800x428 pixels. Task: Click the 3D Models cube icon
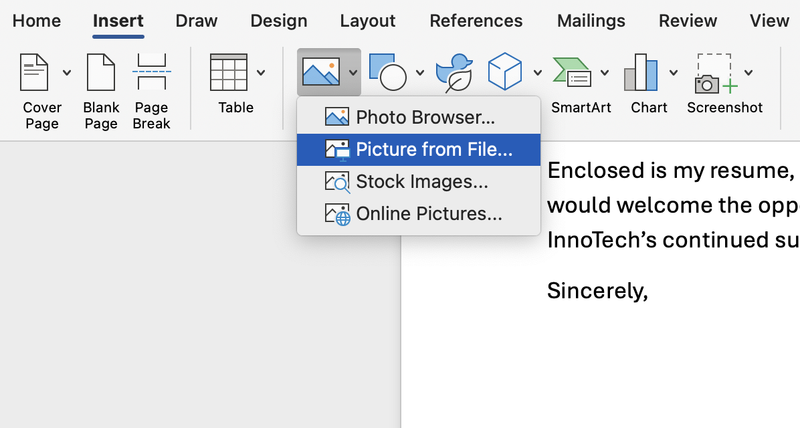point(507,72)
